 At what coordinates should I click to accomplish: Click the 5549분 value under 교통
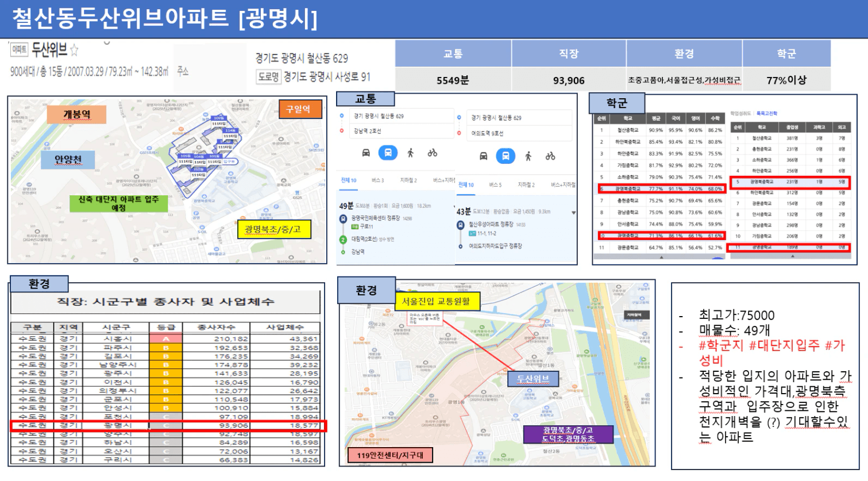[x=453, y=80]
